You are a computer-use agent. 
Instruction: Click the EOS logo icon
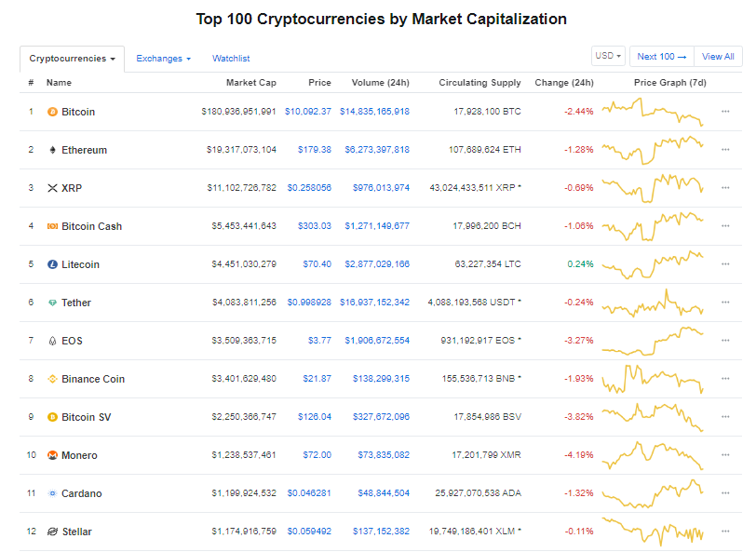52,341
